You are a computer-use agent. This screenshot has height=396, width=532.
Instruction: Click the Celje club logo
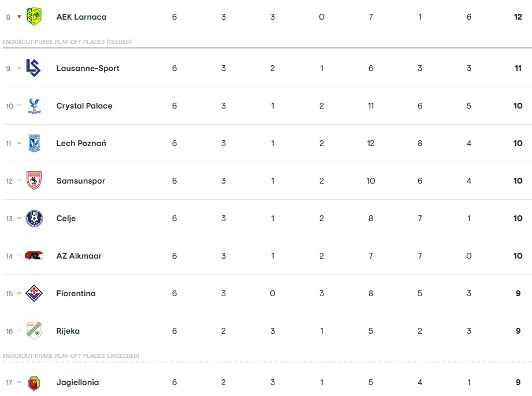point(35,218)
